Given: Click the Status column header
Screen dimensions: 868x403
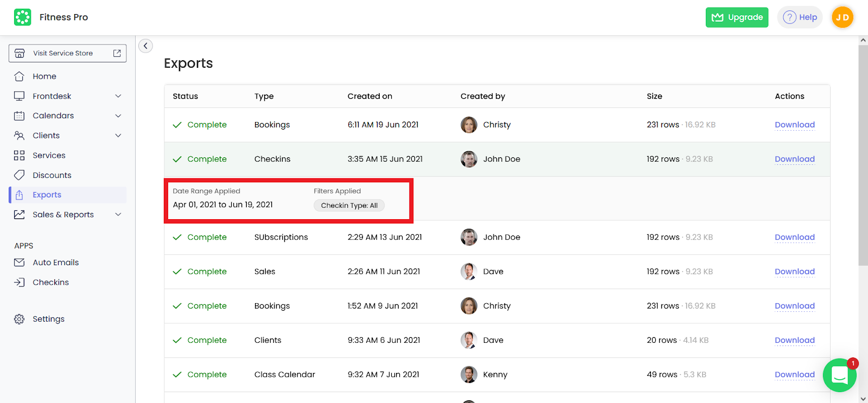Looking at the screenshot, I should pos(186,96).
